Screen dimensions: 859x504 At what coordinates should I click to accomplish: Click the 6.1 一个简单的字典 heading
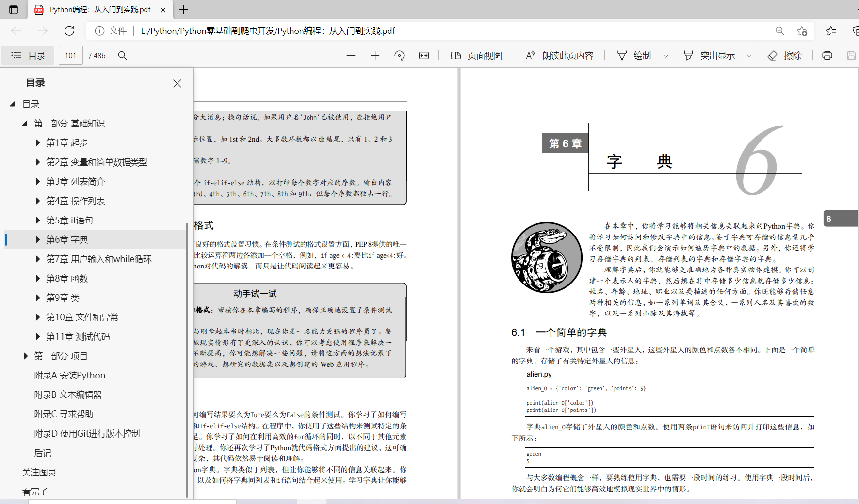point(559,332)
